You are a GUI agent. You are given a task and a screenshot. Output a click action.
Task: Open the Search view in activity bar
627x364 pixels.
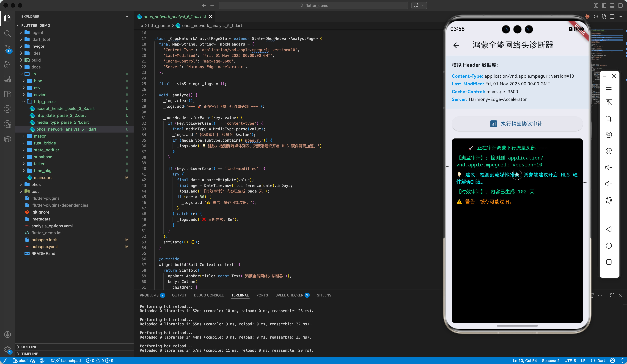tap(8, 33)
